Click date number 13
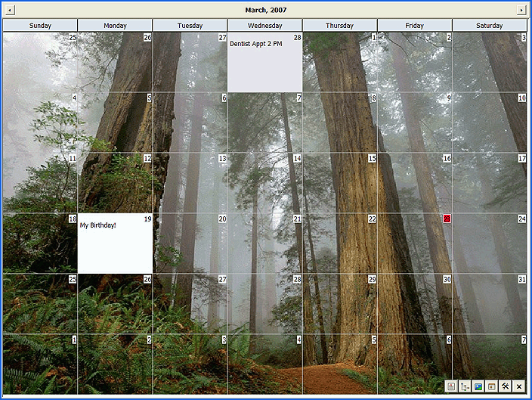532x400 pixels. (x=222, y=159)
